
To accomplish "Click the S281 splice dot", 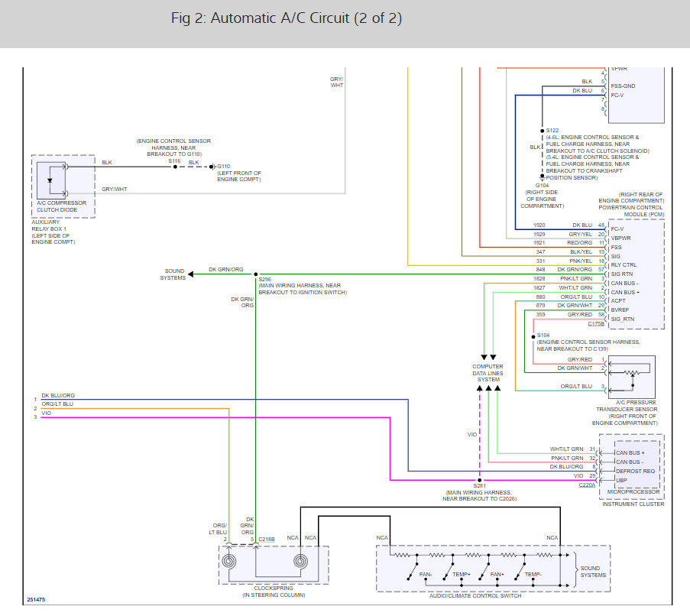I will pyautogui.click(x=479, y=481).
